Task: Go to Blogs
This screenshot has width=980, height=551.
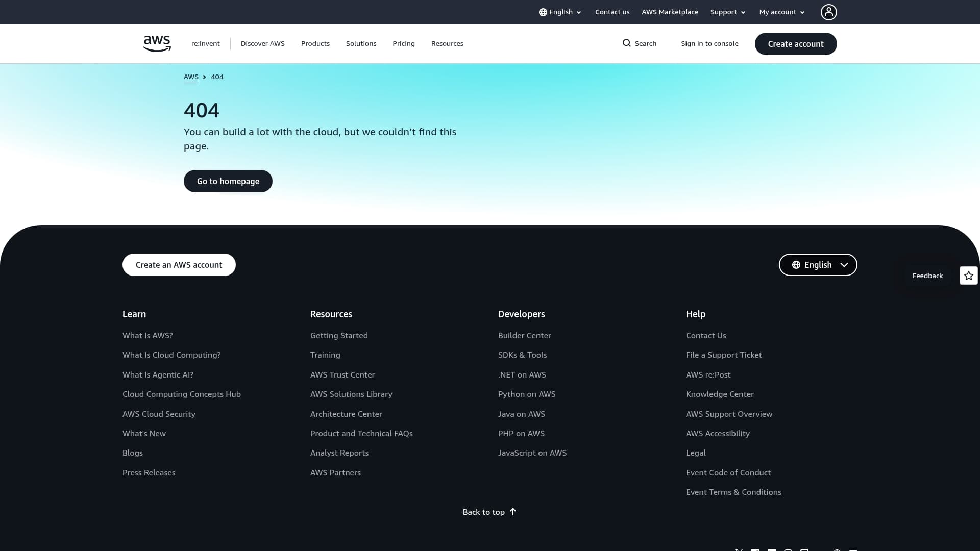Action: [x=133, y=453]
